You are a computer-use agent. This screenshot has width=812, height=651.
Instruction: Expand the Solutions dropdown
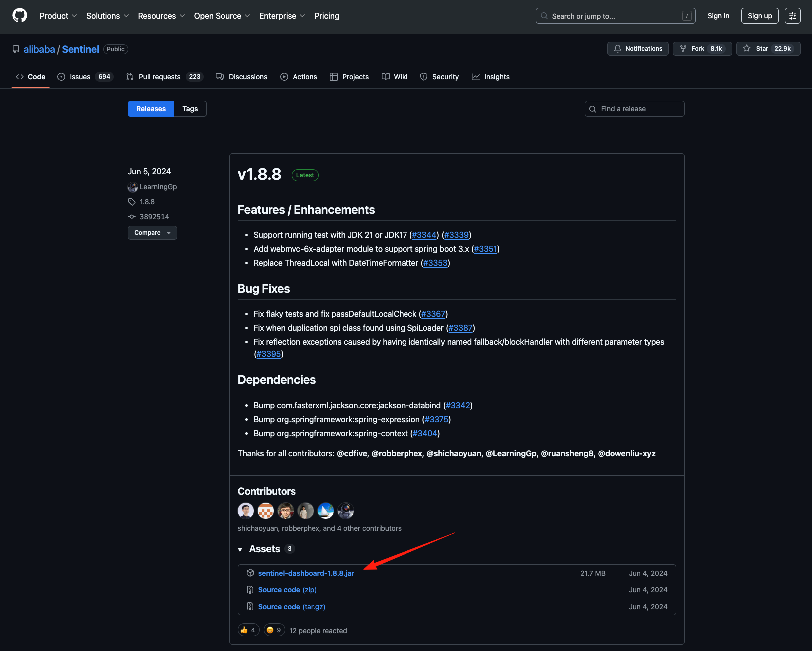pyautogui.click(x=108, y=16)
